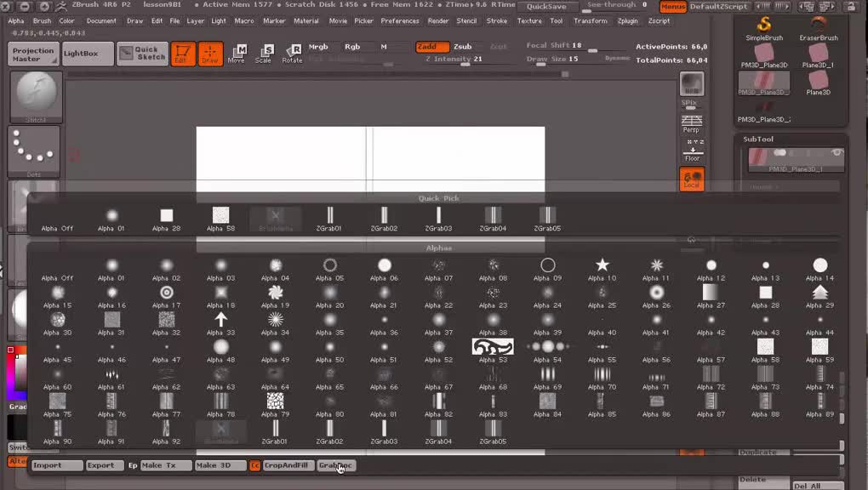This screenshot has width=868, height=490.
Task: Choose the EraserBrush tool
Action: pyautogui.click(x=819, y=29)
